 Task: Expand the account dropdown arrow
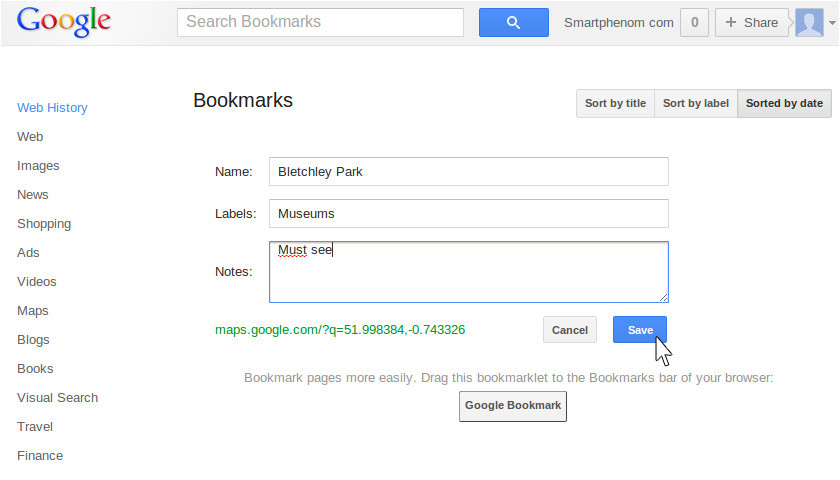[x=832, y=23]
